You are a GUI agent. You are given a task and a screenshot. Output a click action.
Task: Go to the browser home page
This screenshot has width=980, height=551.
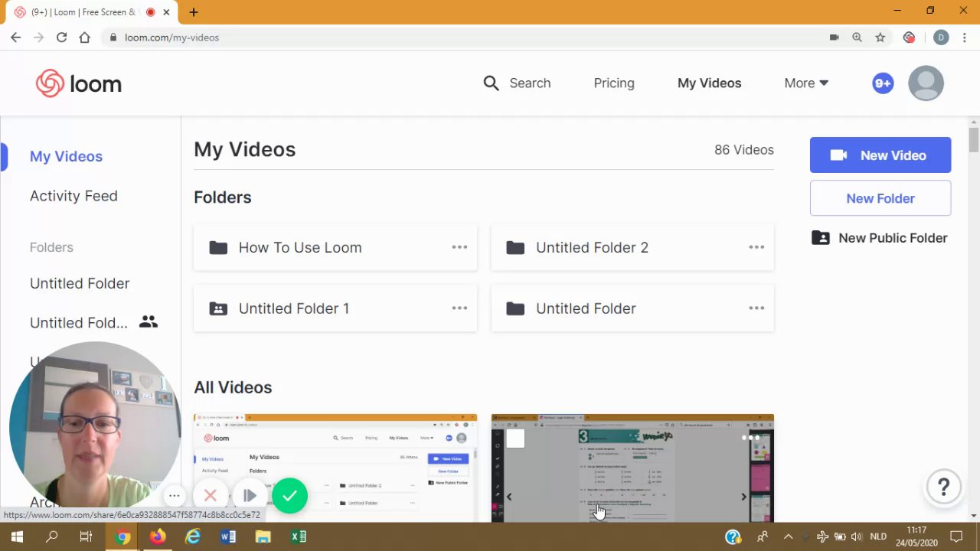tap(84, 37)
